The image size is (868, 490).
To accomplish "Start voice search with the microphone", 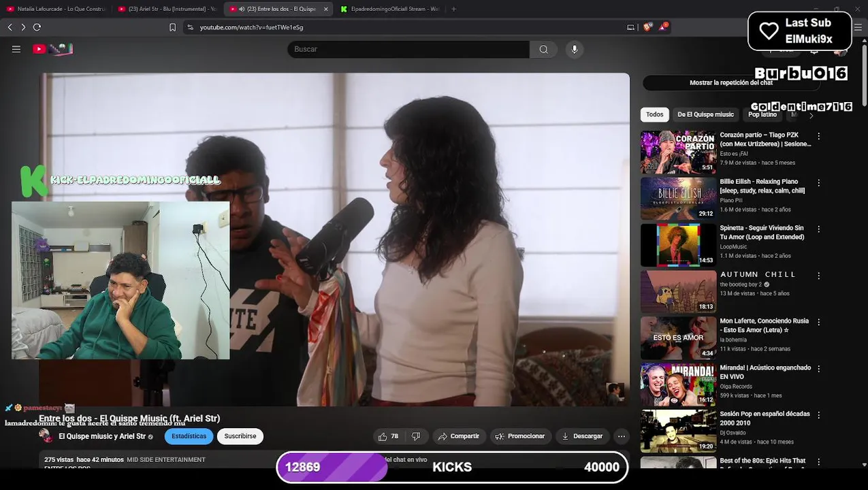I will click(x=575, y=49).
